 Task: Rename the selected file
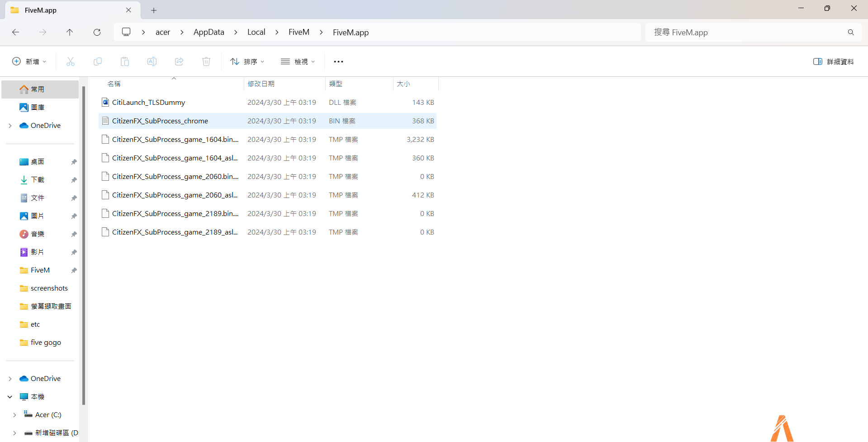pyautogui.click(x=152, y=61)
